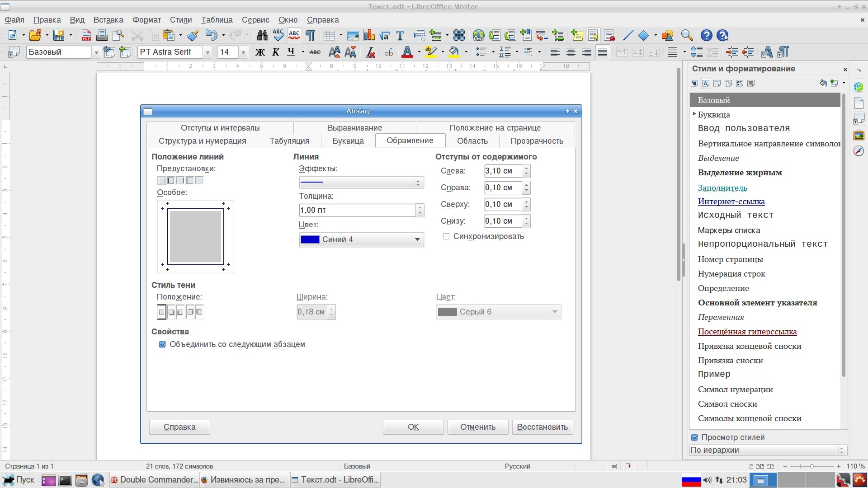Viewport: 868px width, 488px height.
Task: Open the line Эффекты style dropdown
Action: (361, 182)
